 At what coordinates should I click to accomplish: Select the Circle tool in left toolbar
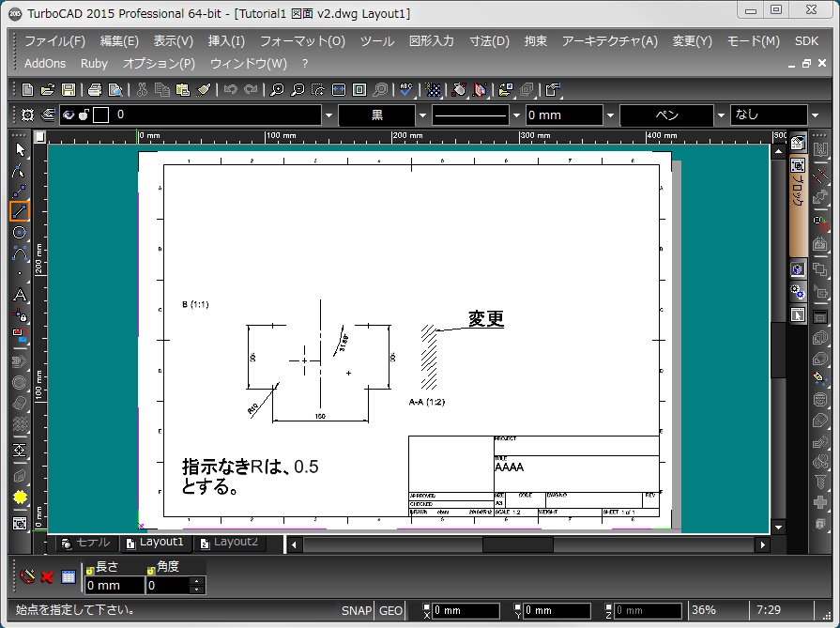click(20, 233)
